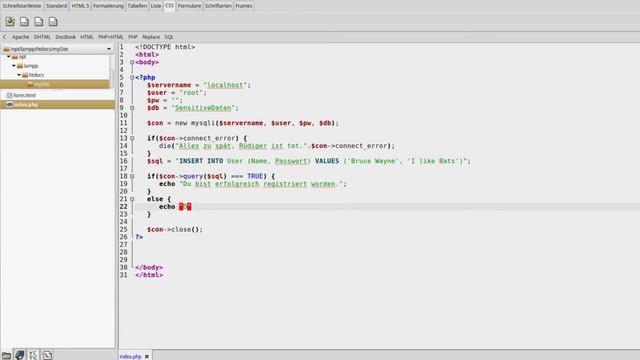The width and height of the screenshot is (640, 360).
Task: Switch to the Standard toolbar tab
Action: tap(56, 6)
